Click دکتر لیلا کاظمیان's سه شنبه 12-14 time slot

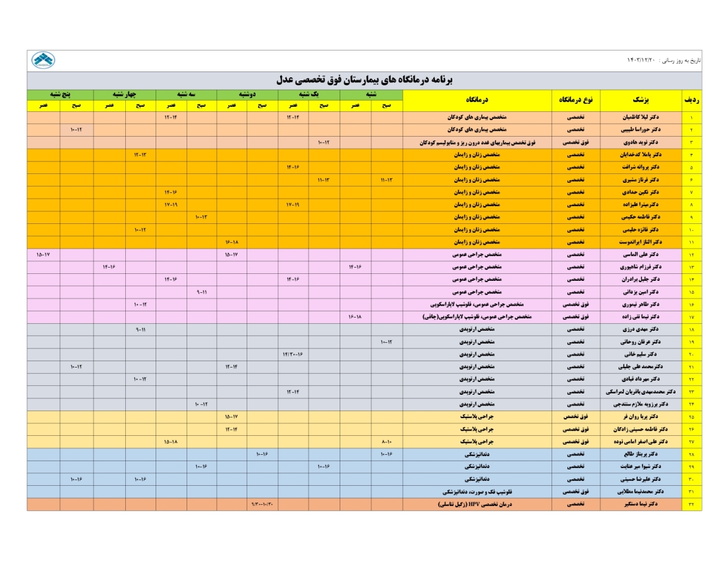(x=171, y=118)
